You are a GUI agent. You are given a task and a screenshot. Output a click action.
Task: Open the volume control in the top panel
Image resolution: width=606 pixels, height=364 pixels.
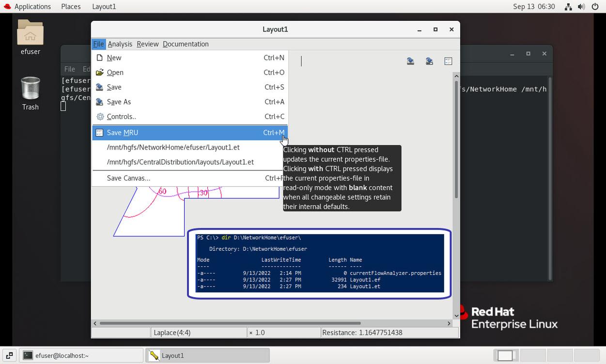(x=581, y=7)
